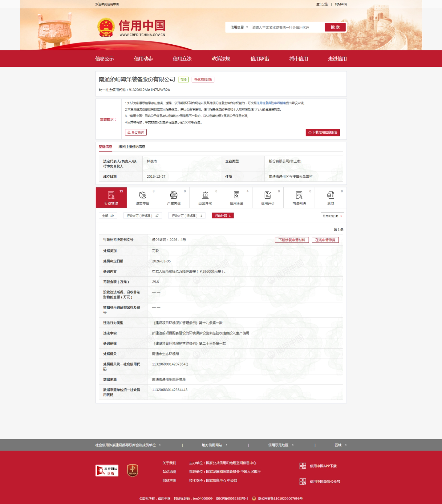Show the 全部 19 records filter
This screenshot has width=442, height=504.
[108, 216]
